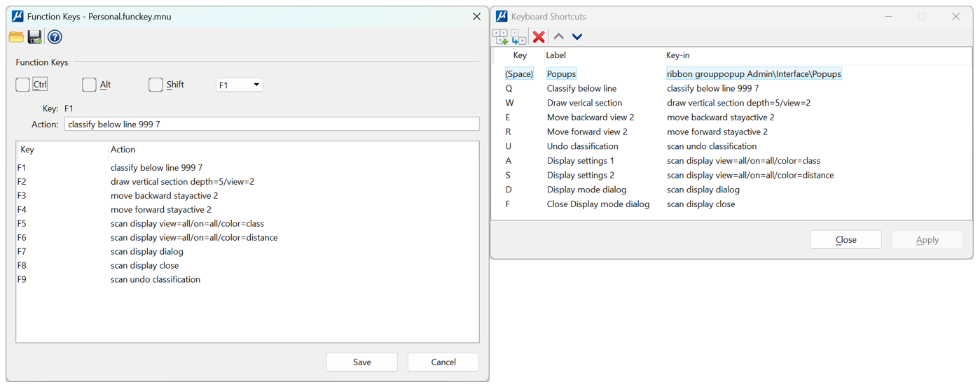Select the F5 scan display row
The height and width of the screenshot is (389, 980).
[187, 224]
